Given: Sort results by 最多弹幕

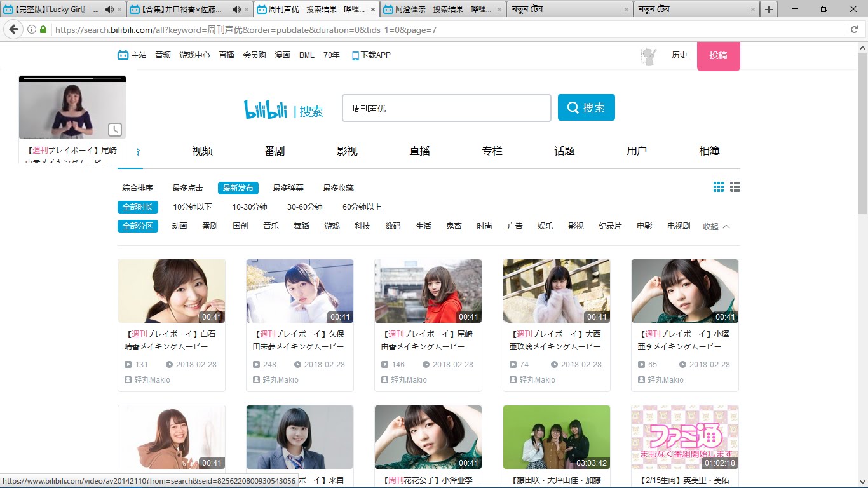Looking at the screenshot, I should tap(288, 188).
